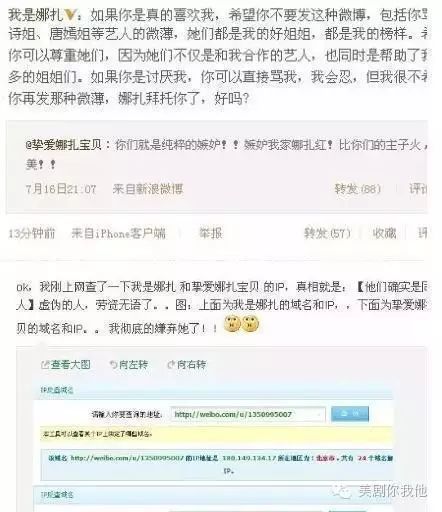Screen dimensions: 442x512
Task: Open the 来自新浪微博 source link
Action: (x=148, y=189)
